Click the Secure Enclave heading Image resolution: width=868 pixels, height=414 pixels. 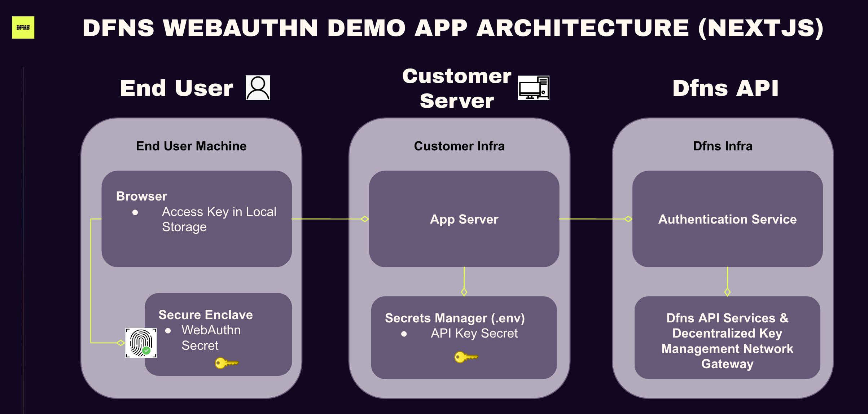coord(206,315)
